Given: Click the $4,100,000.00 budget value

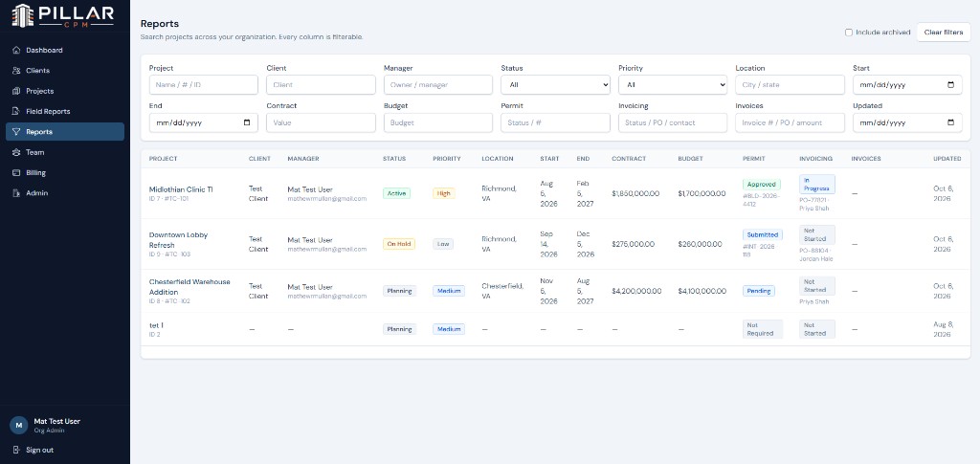Looking at the screenshot, I should click(x=702, y=291).
